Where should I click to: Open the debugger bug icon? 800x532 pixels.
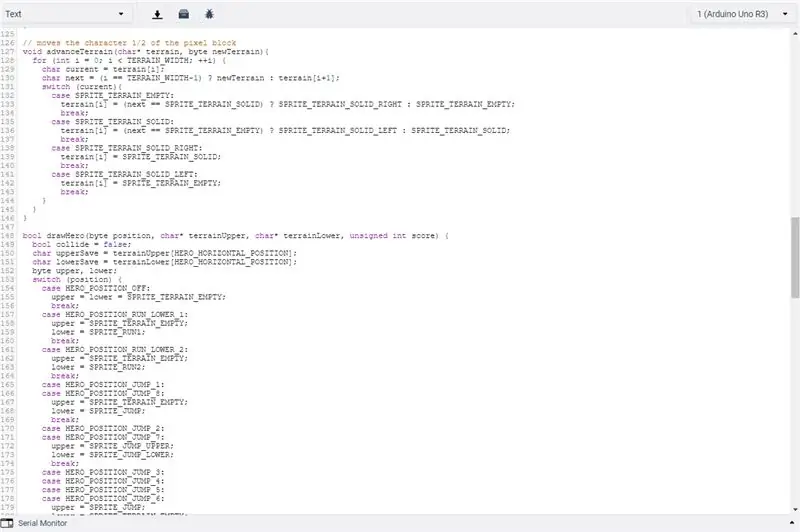209,14
